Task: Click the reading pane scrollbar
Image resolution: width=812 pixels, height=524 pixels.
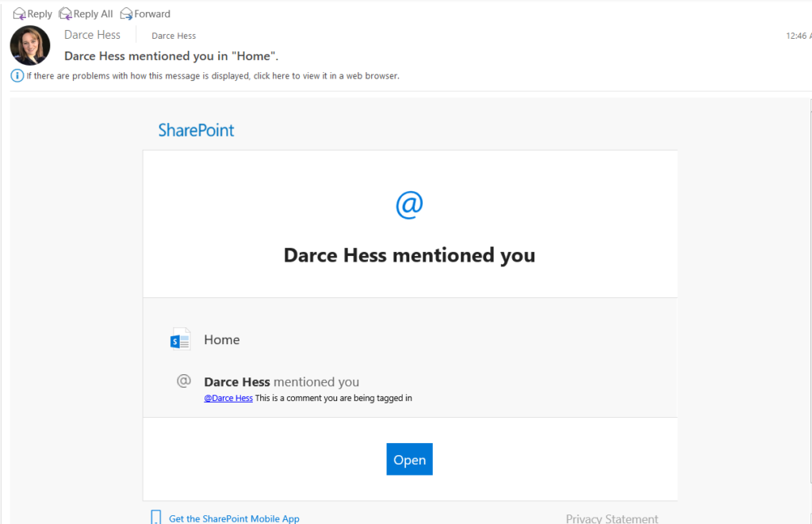Action: point(810,293)
